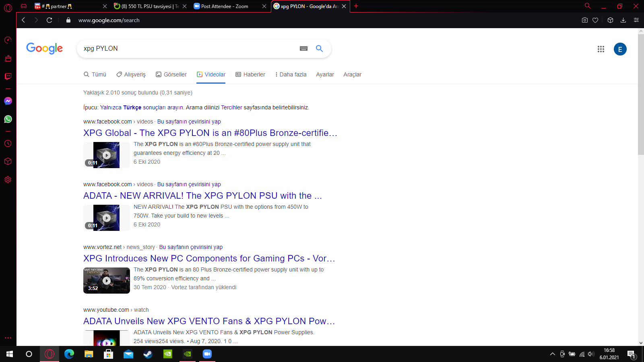This screenshot has width=644, height=362.
Task: Play the XPG Global Facebook video thumbnail
Action: click(106, 155)
